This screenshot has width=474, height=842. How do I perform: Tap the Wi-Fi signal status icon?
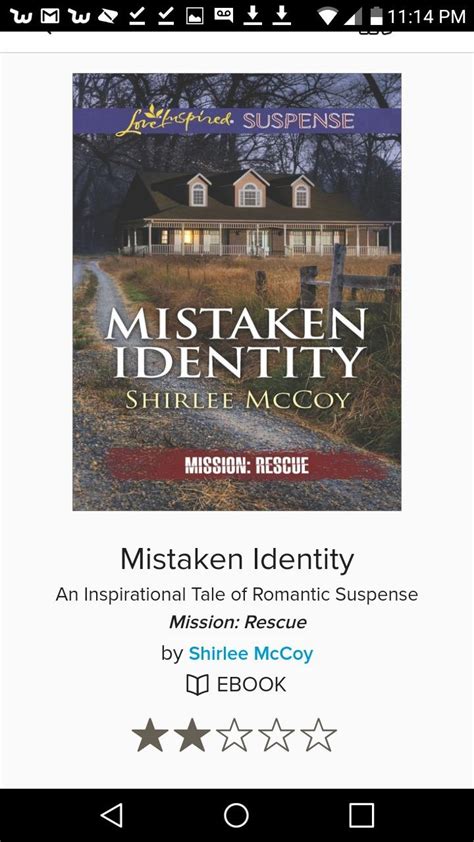326,16
